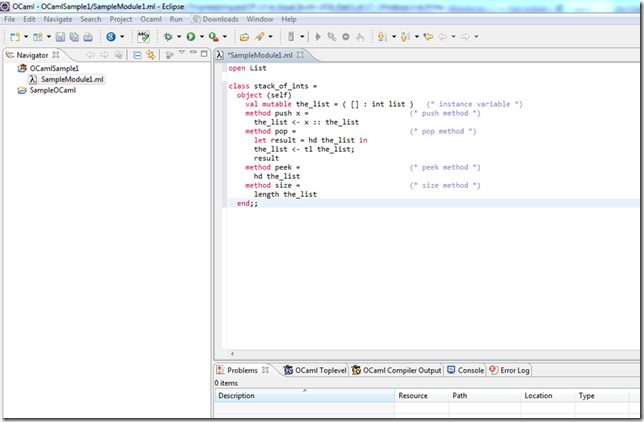
Task: Click the Save All toolbar icon
Action: [x=74, y=37]
